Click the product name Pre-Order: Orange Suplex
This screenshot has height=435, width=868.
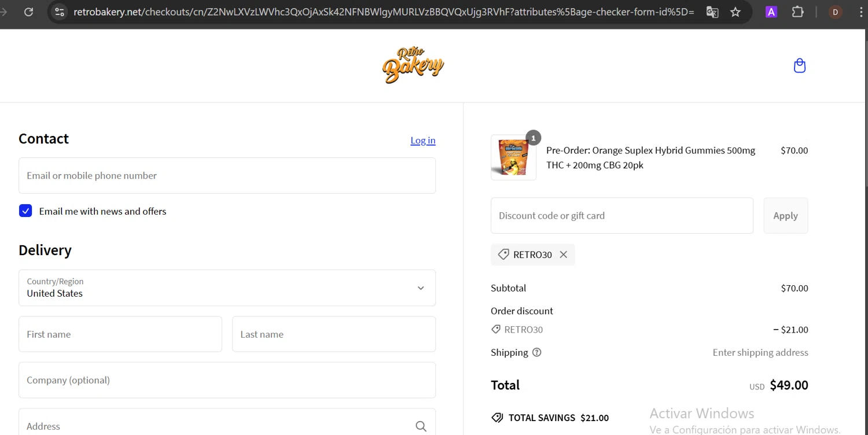click(651, 157)
